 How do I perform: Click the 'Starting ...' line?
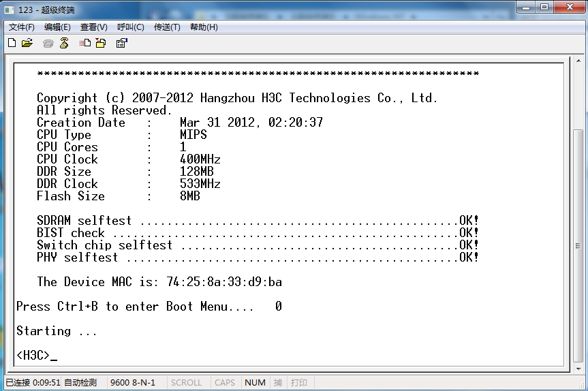pyautogui.click(x=57, y=330)
